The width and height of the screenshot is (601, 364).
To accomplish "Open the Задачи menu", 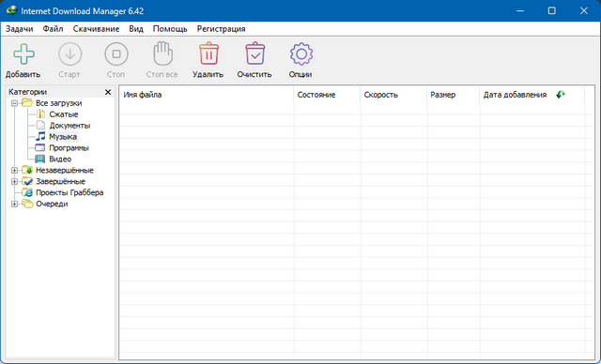I will click(19, 29).
